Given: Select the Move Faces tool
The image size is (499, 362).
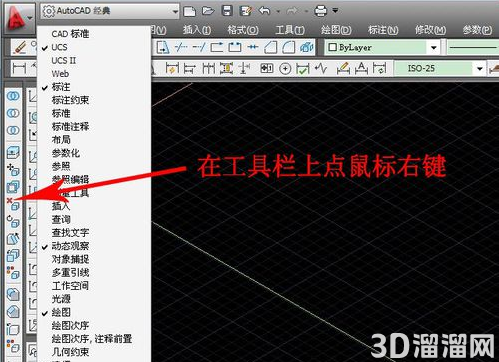Looking at the screenshot, I should [x=13, y=170].
